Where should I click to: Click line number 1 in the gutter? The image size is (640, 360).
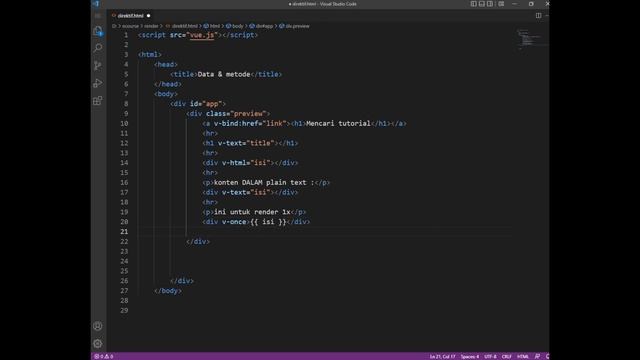coord(126,35)
